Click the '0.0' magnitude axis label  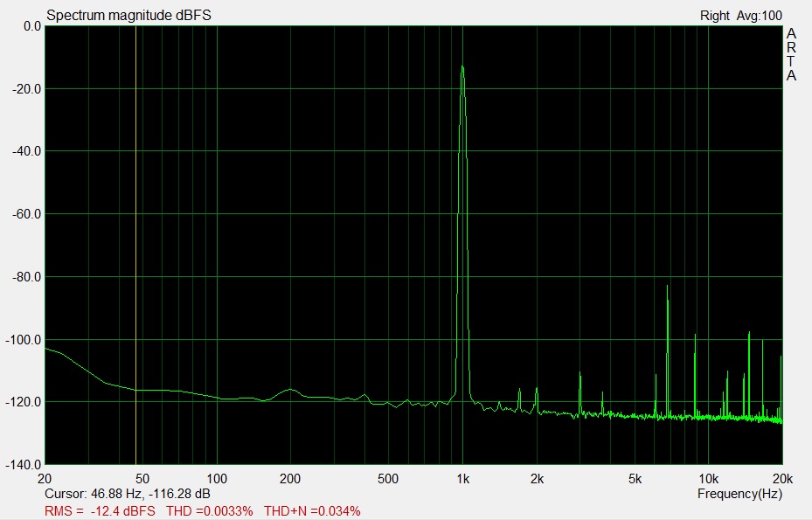32,26
